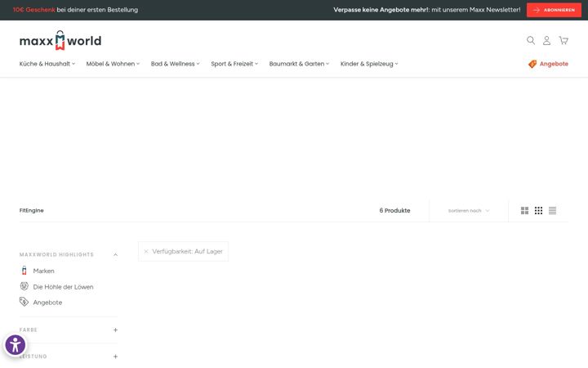Open the accessibility widget button
The height and width of the screenshot is (368, 588).
click(x=16, y=345)
